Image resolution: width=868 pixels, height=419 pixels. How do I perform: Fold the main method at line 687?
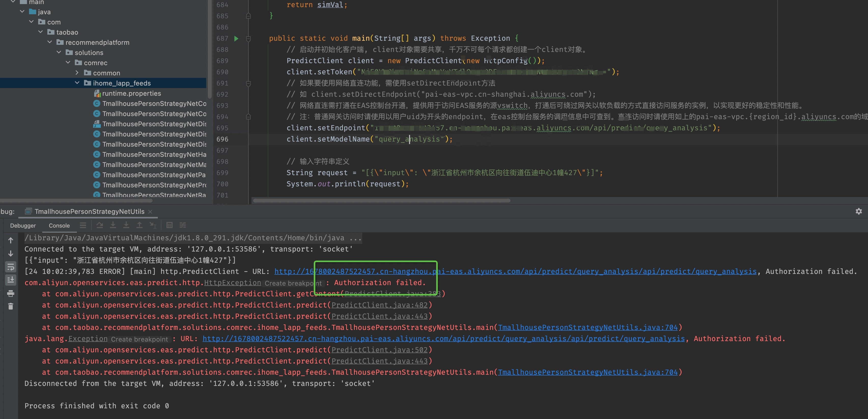tap(248, 38)
